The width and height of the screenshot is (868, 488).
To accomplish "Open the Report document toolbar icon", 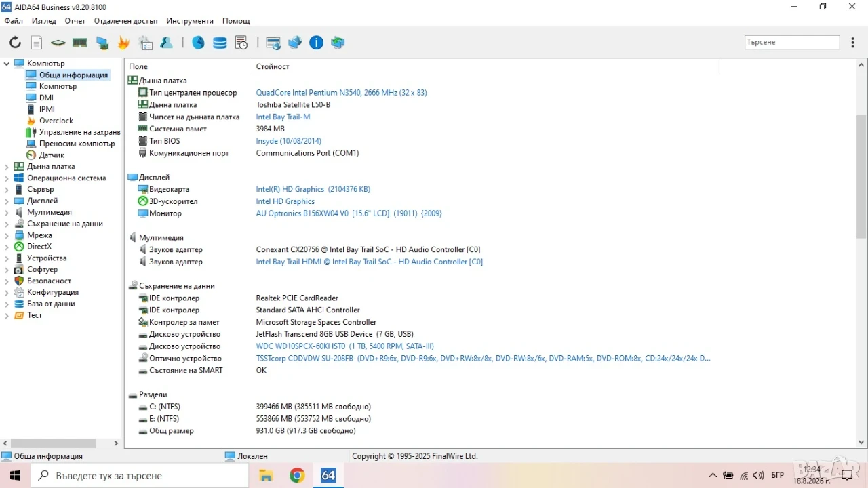I will 37,43.
